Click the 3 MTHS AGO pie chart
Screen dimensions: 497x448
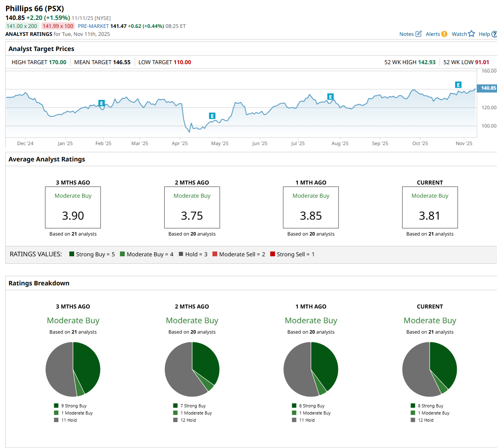coord(73,369)
